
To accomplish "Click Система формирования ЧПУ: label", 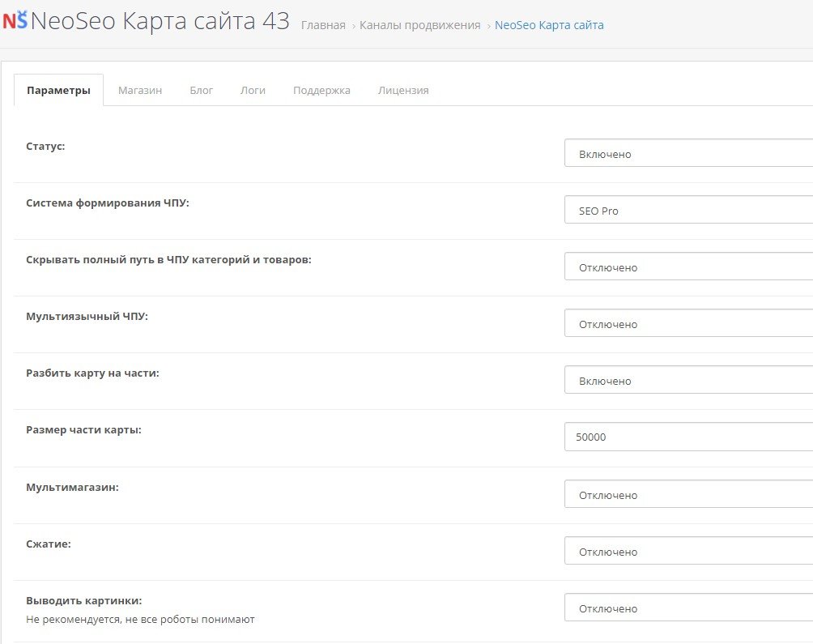I will click(x=108, y=203).
